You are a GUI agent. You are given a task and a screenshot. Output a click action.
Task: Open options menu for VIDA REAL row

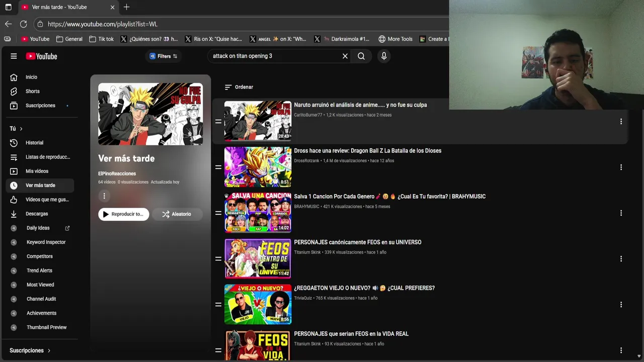coord(621,350)
